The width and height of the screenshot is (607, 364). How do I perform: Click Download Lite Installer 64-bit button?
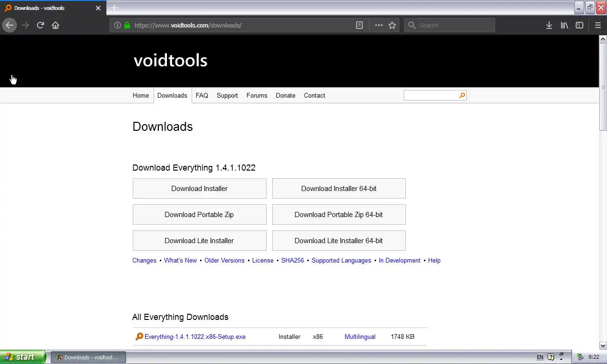click(x=339, y=240)
